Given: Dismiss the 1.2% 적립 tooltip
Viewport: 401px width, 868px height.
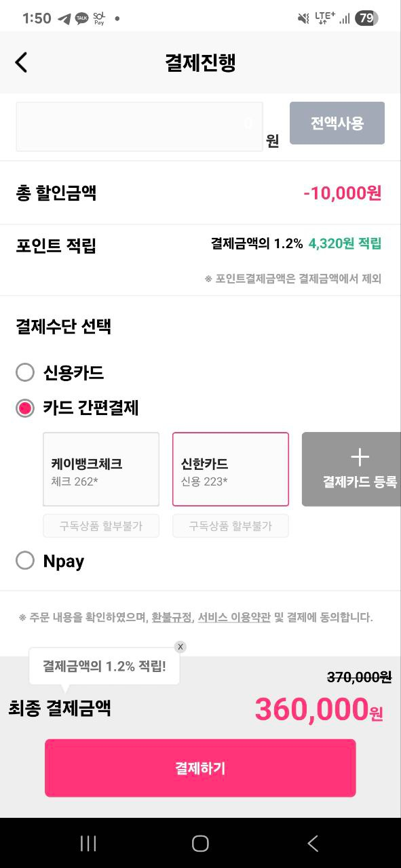Looking at the screenshot, I should (x=180, y=647).
